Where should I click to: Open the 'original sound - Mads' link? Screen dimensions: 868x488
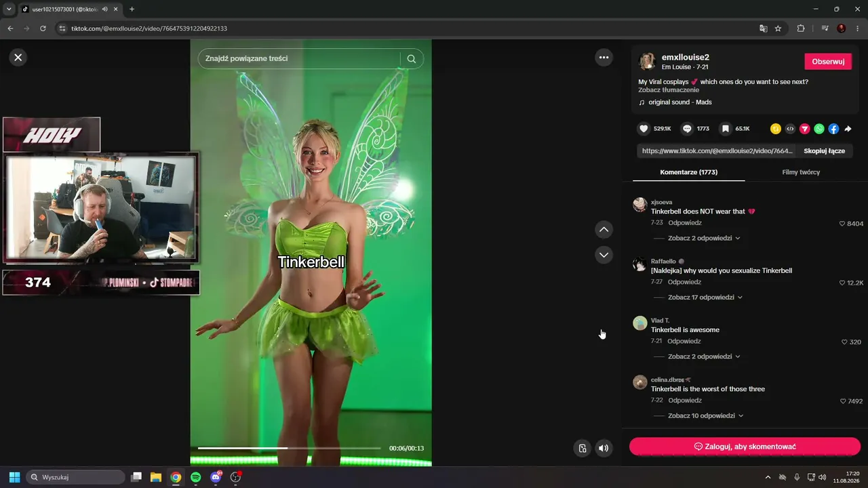(680, 102)
